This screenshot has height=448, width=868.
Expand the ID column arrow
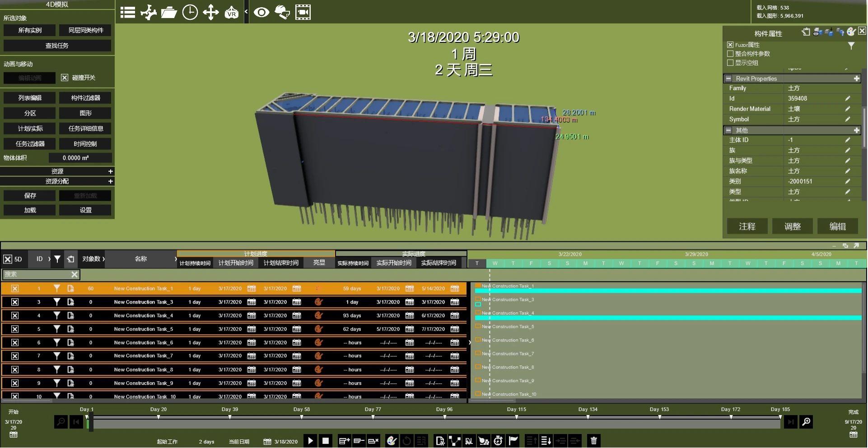[49, 259]
